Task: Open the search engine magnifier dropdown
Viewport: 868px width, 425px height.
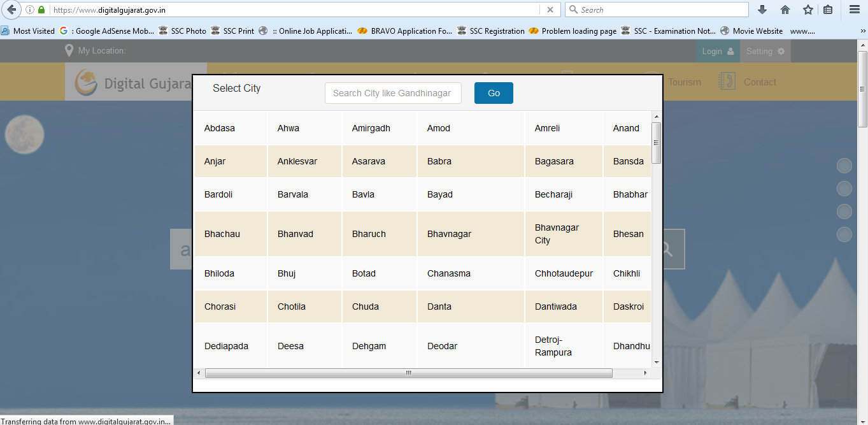Action: (572, 10)
